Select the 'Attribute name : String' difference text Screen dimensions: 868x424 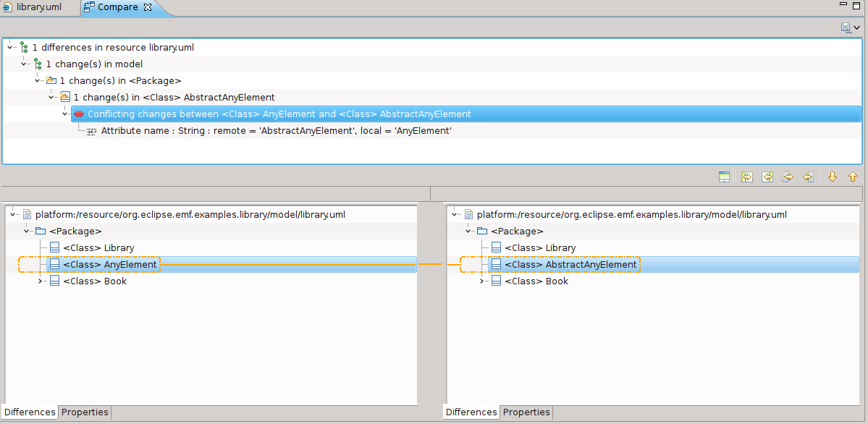(x=277, y=131)
